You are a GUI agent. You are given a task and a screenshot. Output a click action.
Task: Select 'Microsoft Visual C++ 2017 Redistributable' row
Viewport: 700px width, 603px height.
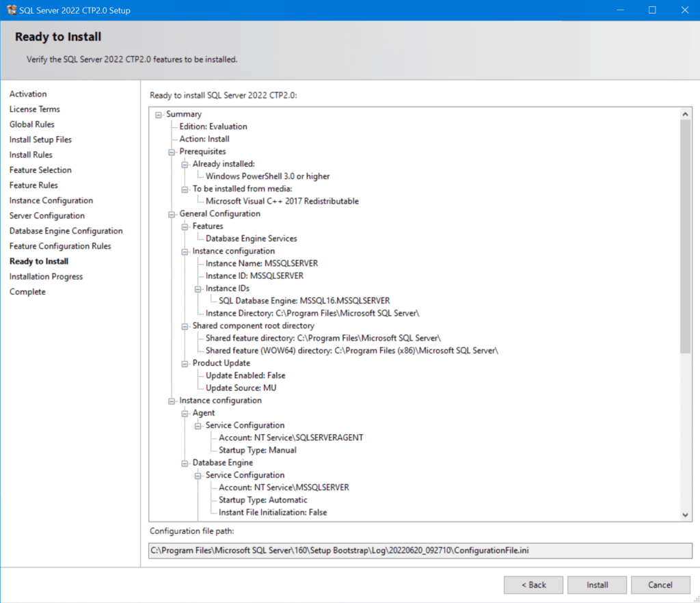click(282, 201)
